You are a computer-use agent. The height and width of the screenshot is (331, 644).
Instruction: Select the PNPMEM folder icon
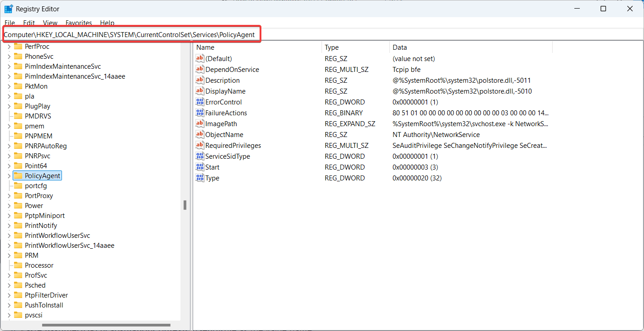[x=18, y=136]
